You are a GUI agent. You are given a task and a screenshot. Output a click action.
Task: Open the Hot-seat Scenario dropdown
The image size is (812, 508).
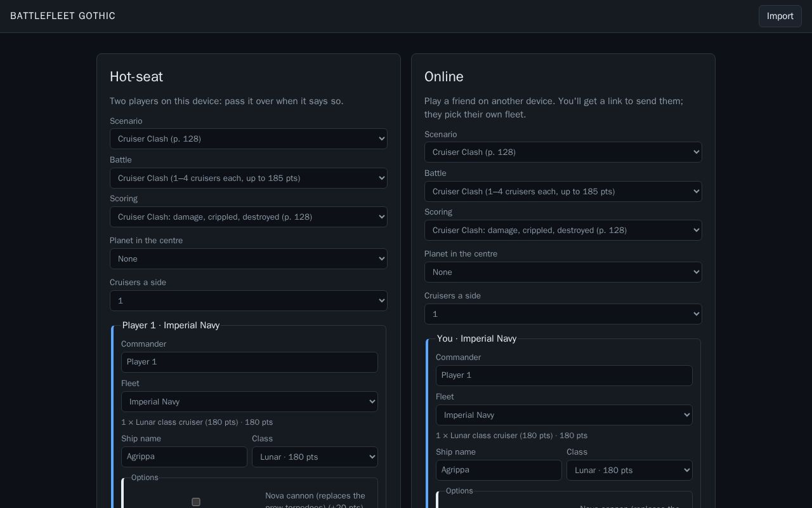(x=249, y=139)
